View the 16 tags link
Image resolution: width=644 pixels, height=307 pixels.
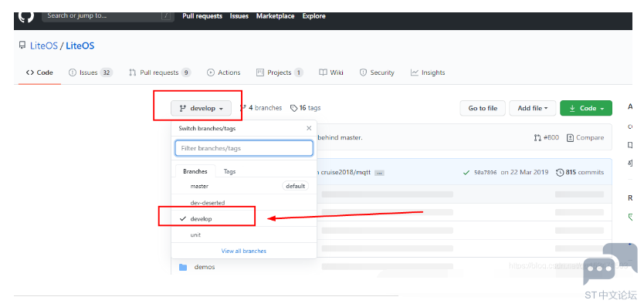click(x=305, y=108)
